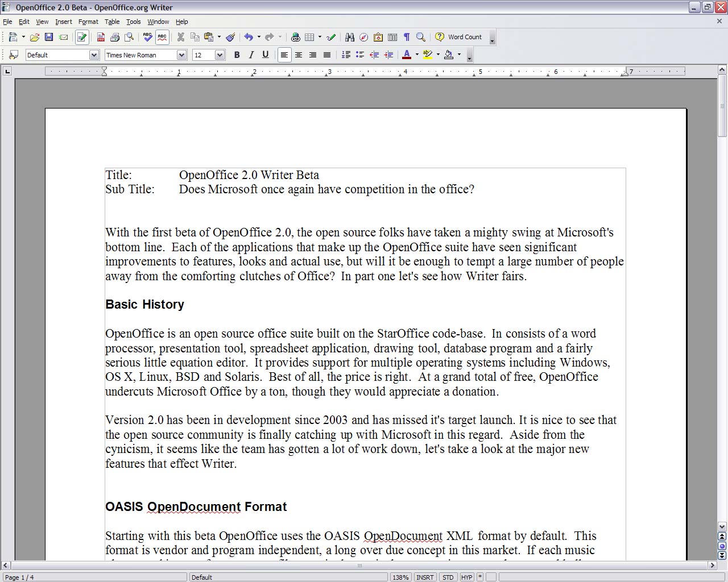
Task: Open the New document type dropdown arrow
Action: pyautogui.click(x=23, y=37)
